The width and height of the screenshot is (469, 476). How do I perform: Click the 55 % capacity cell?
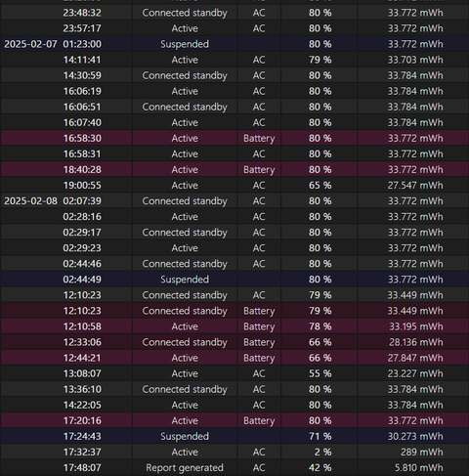click(320, 373)
